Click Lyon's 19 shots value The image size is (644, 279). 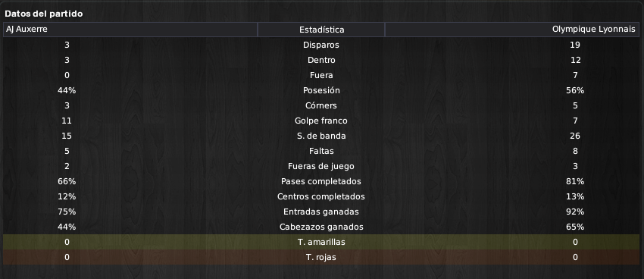pyautogui.click(x=575, y=45)
